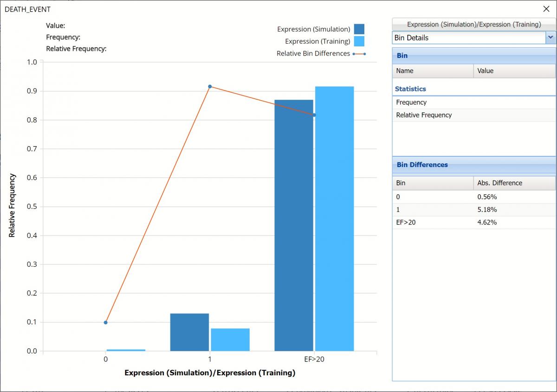Click the line data point above bin 0

click(106, 322)
